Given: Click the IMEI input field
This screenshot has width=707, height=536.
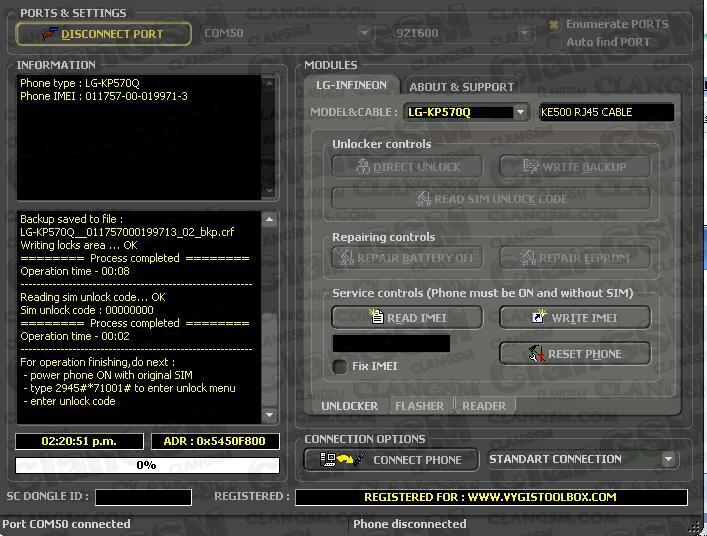Looking at the screenshot, I should (x=391, y=343).
